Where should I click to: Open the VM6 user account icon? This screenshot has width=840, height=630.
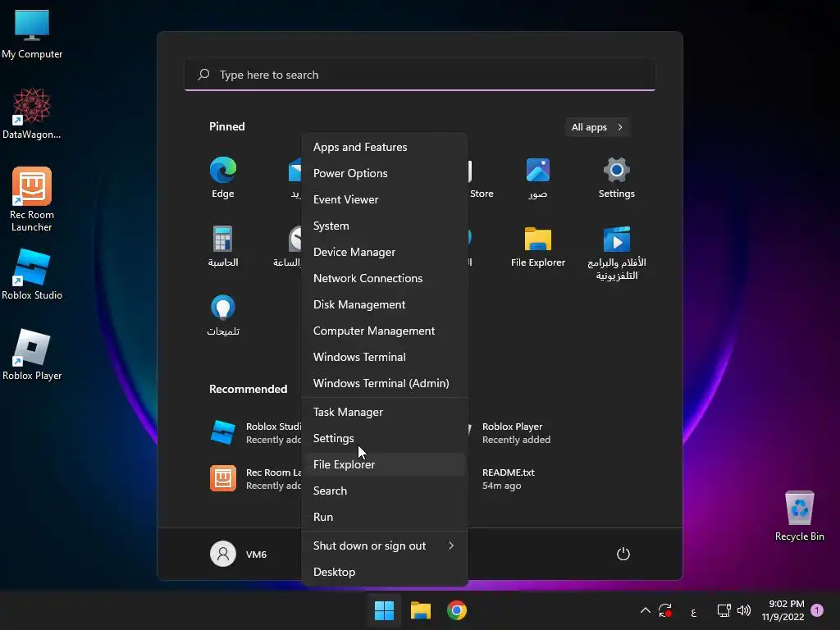(223, 554)
